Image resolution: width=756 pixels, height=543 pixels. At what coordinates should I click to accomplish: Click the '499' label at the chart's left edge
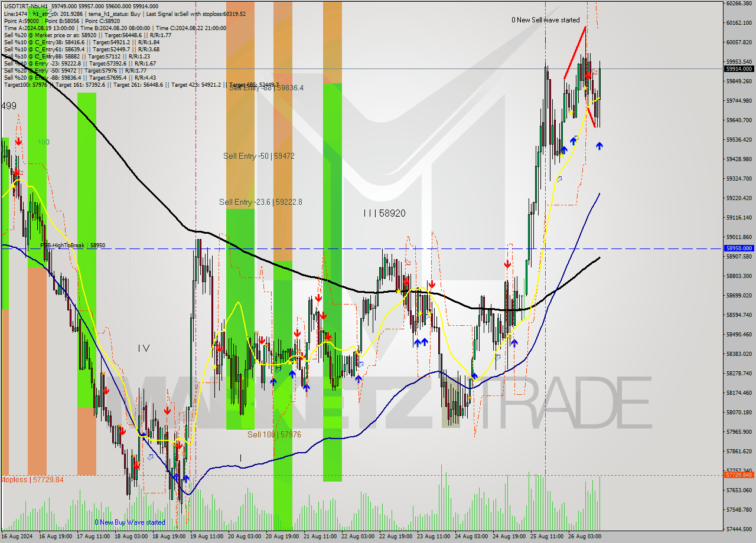click(x=8, y=106)
